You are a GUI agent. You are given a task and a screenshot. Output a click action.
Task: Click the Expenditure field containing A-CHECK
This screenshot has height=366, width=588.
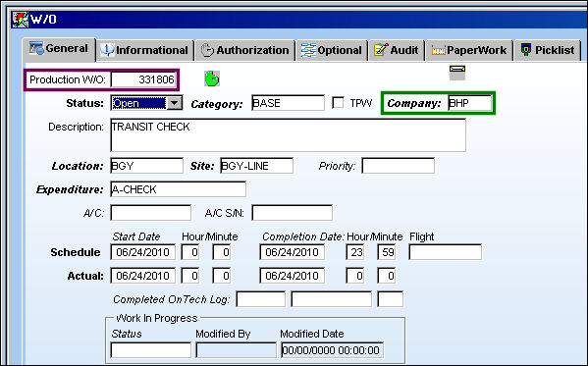coord(178,189)
